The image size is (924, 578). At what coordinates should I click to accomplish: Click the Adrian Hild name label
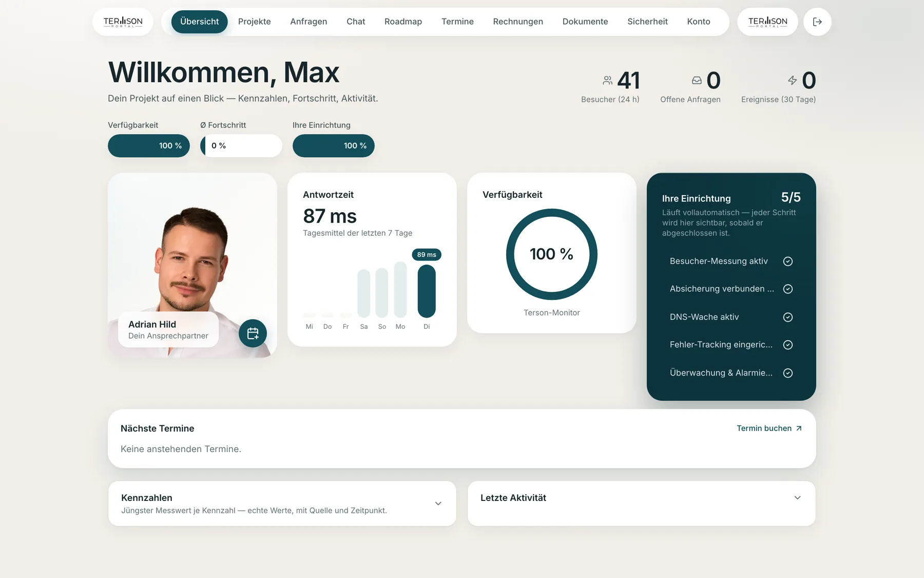tap(152, 325)
